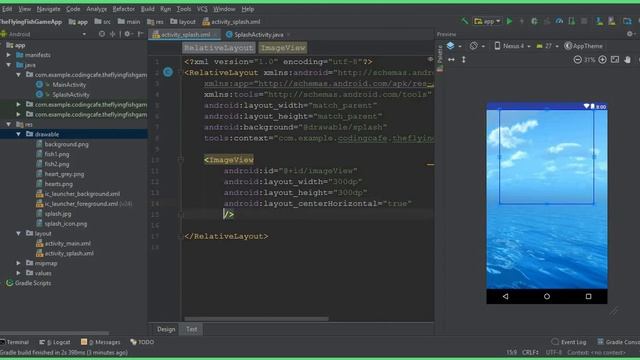
Task: Tap Back button in phone preview
Action: pyautogui.click(x=506, y=296)
